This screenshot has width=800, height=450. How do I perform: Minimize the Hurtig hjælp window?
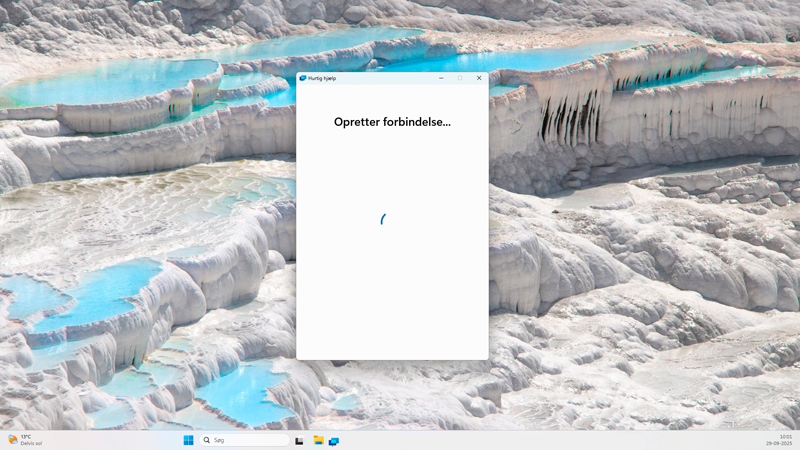pos(441,78)
